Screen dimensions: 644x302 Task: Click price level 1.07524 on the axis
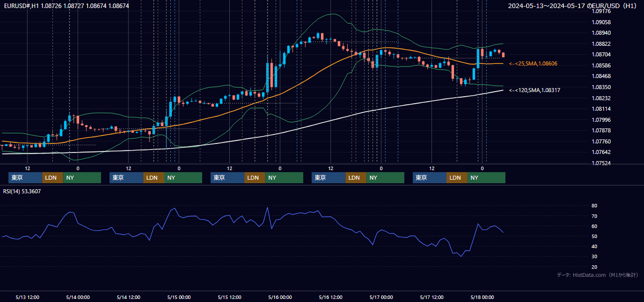click(601, 163)
